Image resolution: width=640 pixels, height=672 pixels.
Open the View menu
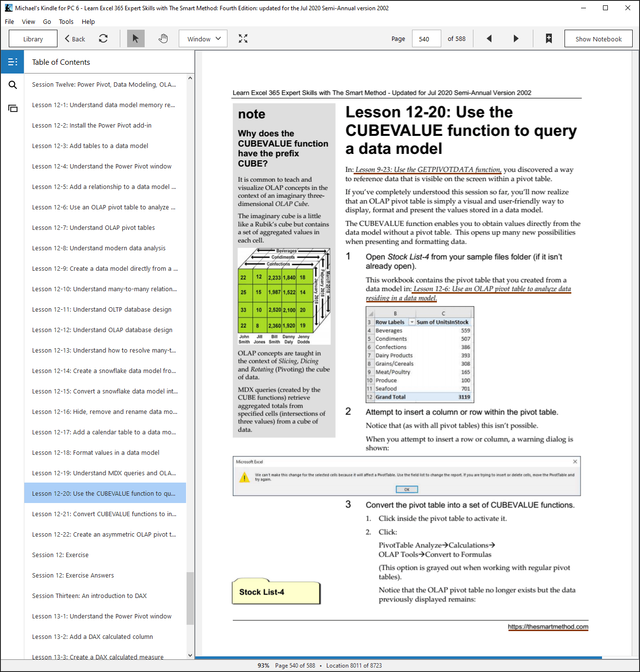[x=28, y=21]
